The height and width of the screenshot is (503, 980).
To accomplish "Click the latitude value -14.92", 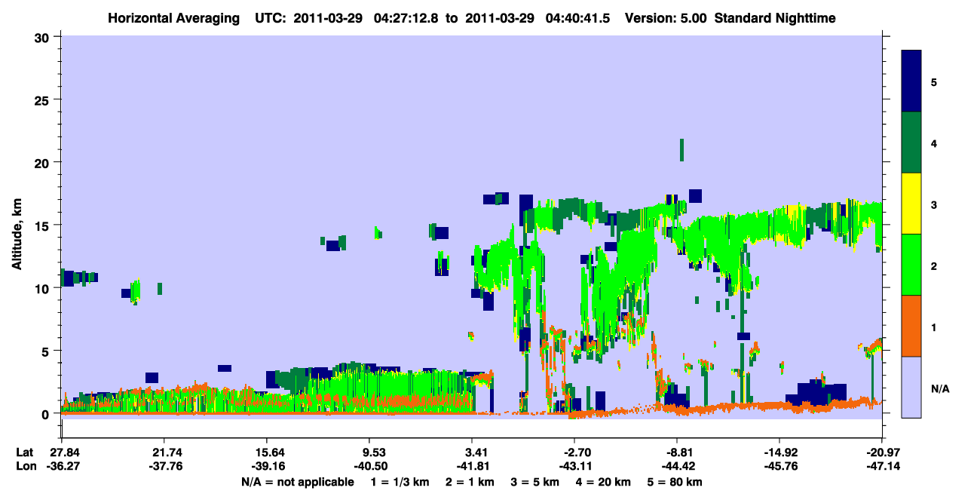I will coord(780,452).
